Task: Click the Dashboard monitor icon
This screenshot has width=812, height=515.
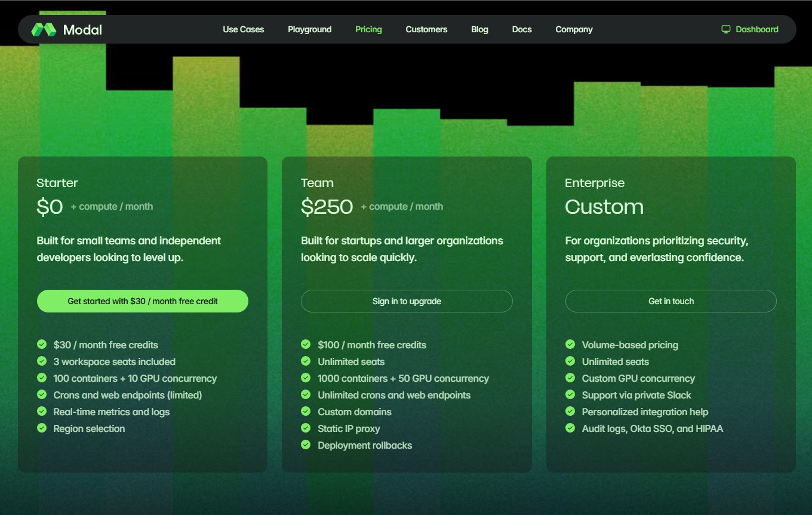Action: (x=726, y=29)
